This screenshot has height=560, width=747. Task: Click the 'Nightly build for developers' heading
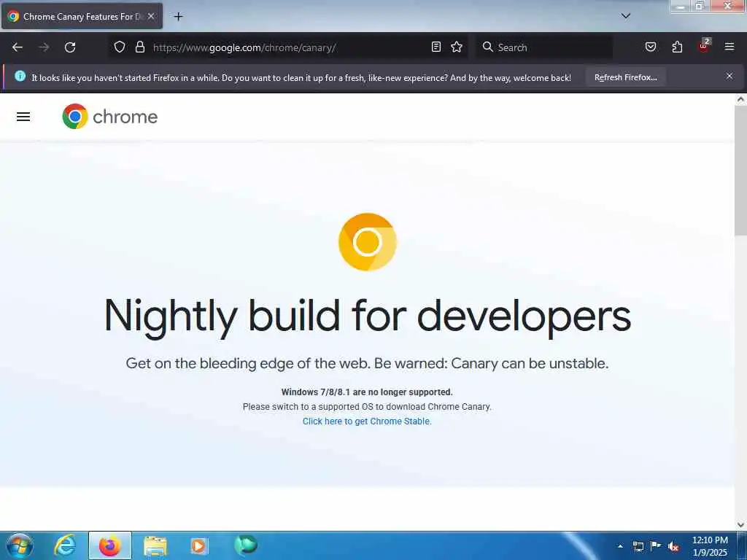pyautogui.click(x=368, y=316)
